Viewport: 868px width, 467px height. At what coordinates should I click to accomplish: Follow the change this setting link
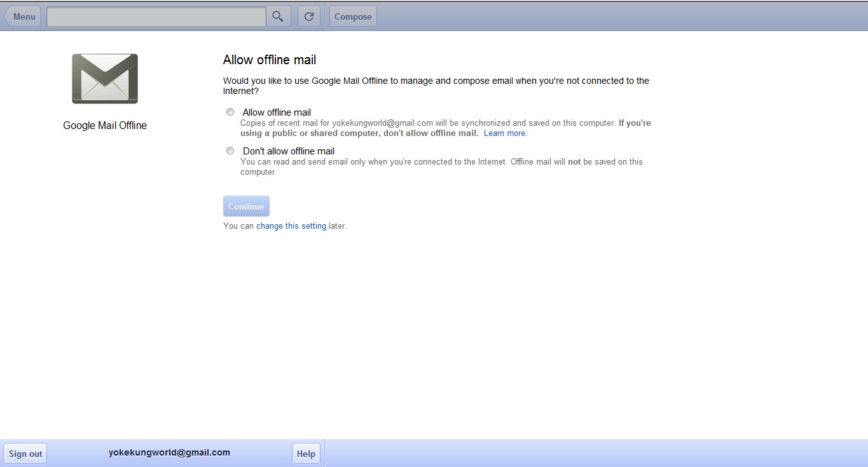click(x=291, y=226)
